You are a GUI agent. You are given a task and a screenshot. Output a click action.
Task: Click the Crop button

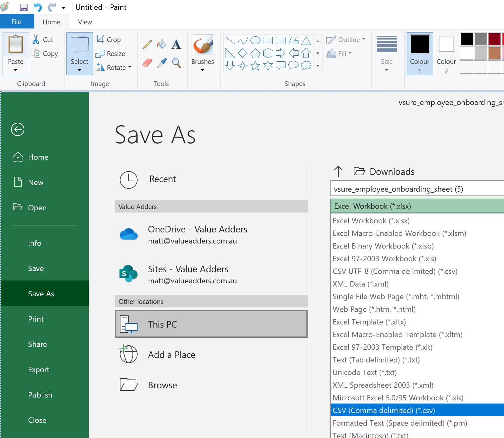(109, 40)
